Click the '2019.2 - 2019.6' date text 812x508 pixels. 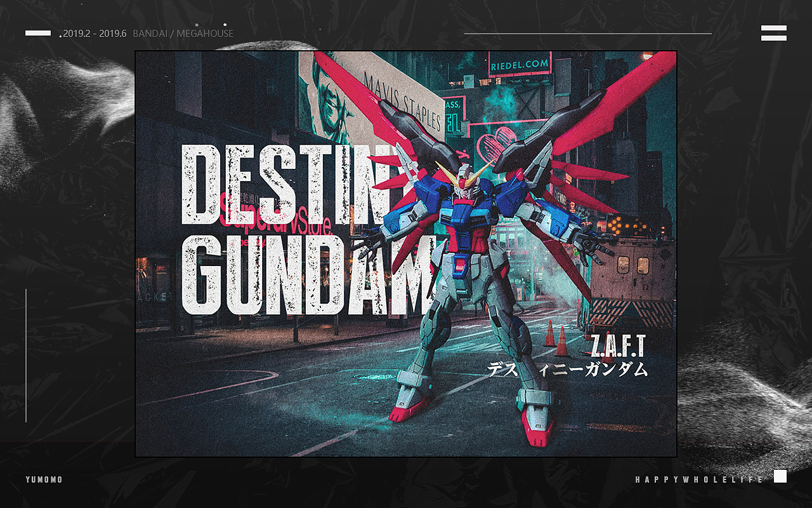pos(95,33)
